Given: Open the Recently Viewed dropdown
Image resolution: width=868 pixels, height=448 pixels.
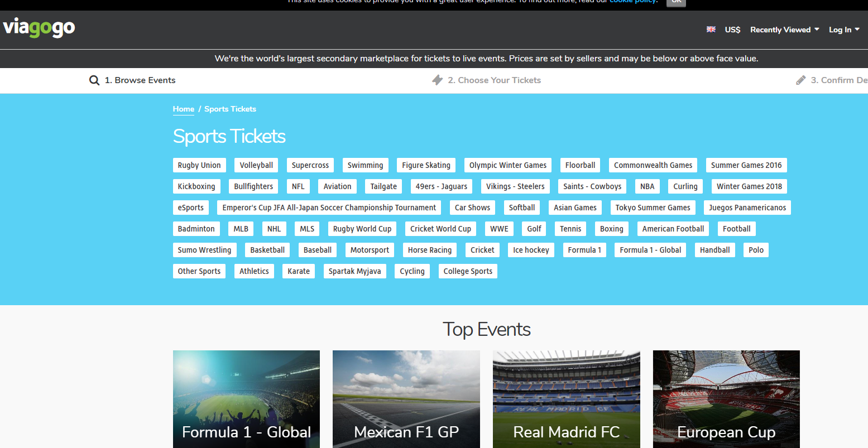Looking at the screenshot, I should pyautogui.click(x=784, y=30).
